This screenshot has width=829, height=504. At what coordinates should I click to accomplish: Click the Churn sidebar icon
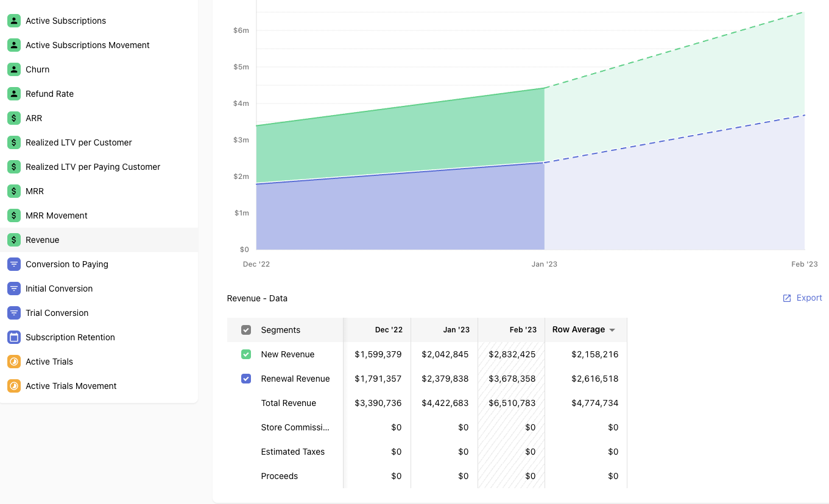point(14,69)
